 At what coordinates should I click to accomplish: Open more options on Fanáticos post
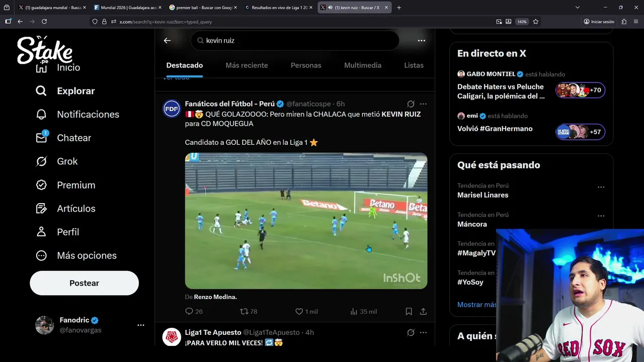click(x=423, y=104)
